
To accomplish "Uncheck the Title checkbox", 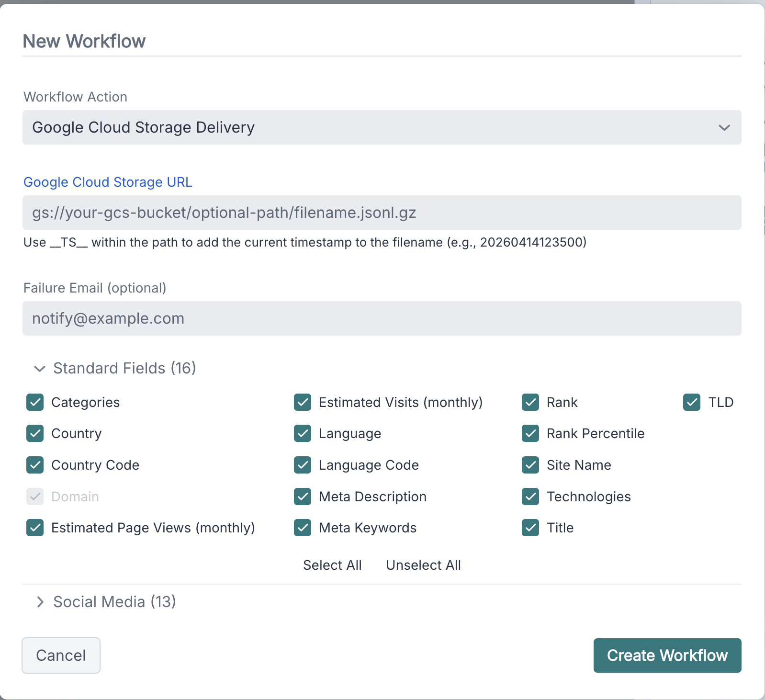I will coord(530,528).
